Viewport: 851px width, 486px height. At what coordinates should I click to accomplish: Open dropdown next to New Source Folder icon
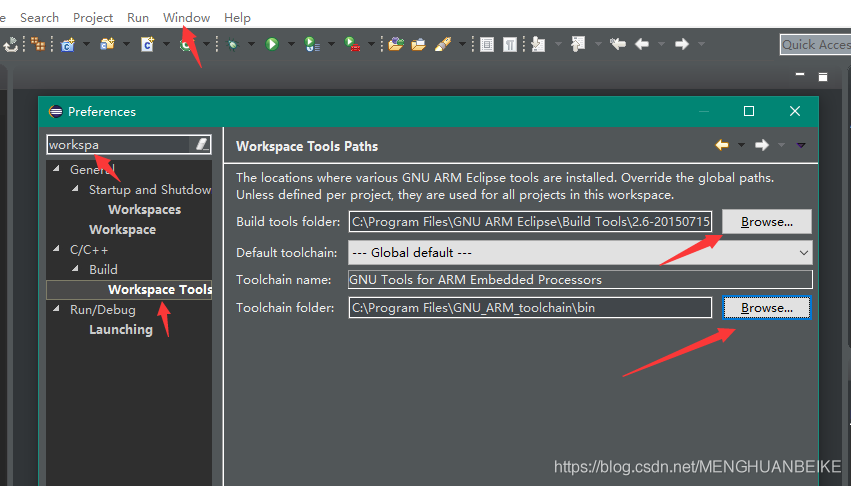point(126,44)
